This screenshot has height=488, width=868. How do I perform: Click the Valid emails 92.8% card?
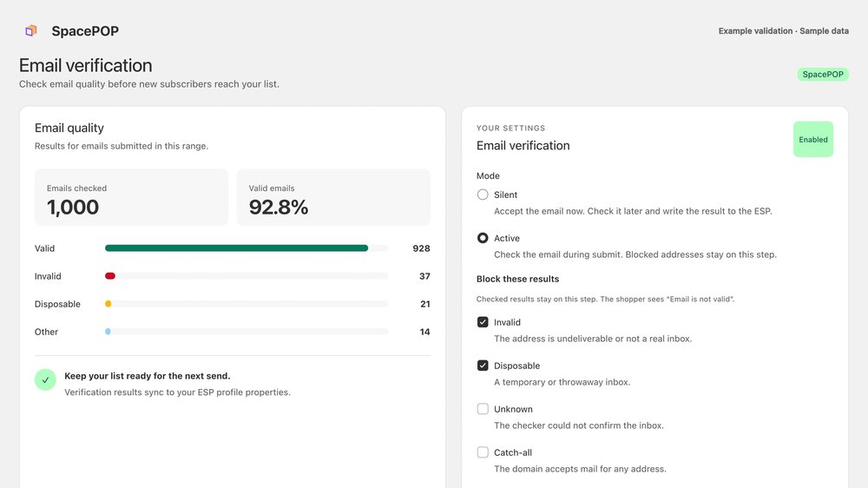coord(333,197)
